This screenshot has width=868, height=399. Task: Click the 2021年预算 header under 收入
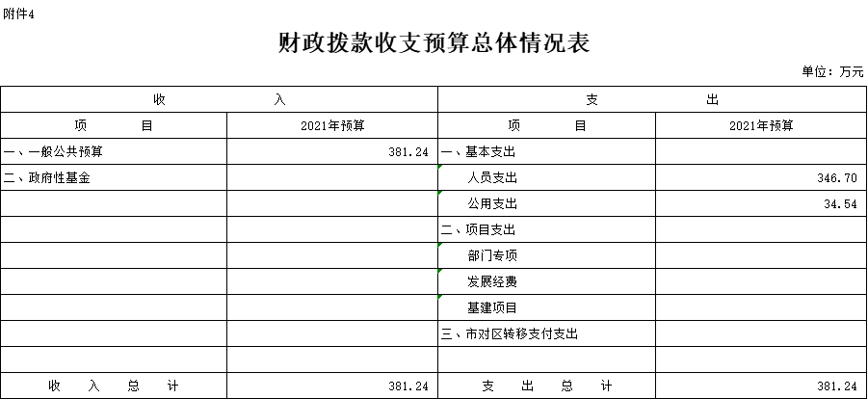(332, 126)
